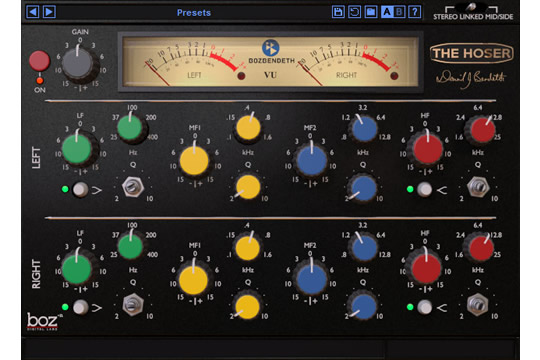The width and height of the screenshot is (540, 360).
Task: Flip the LEFT LF Q toggle switch
Action: pyautogui.click(x=133, y=187)
